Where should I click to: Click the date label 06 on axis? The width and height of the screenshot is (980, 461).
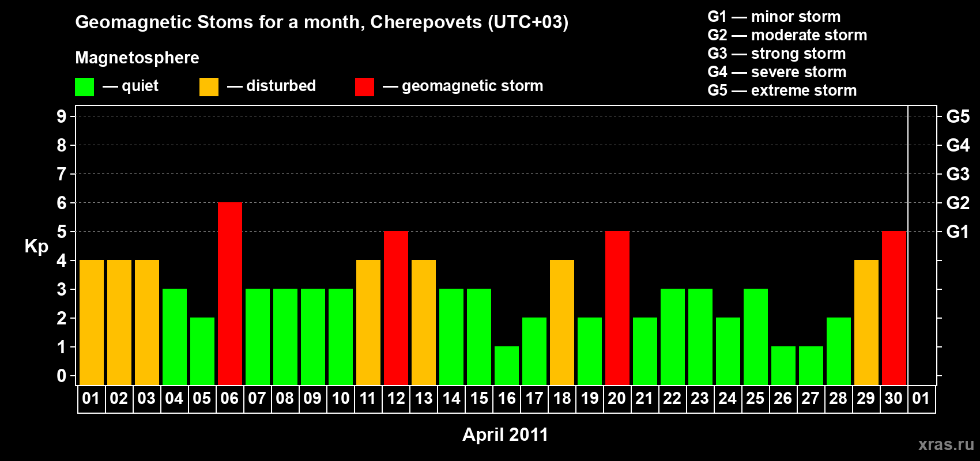point(229,399)
